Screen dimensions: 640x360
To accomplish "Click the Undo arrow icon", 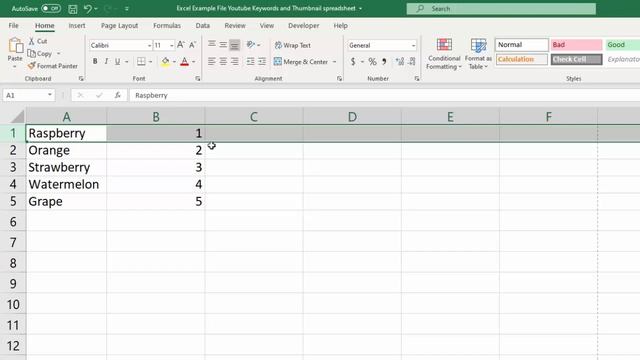I will tap(87, 9).
